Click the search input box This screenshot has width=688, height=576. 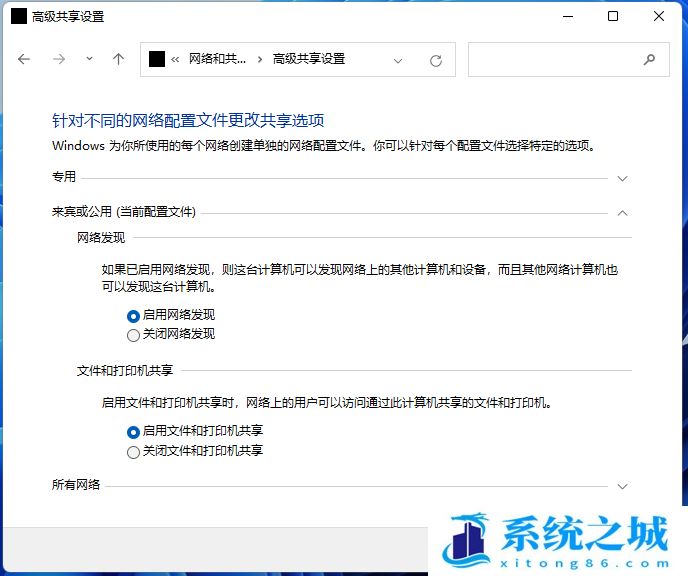pos(555,59)
